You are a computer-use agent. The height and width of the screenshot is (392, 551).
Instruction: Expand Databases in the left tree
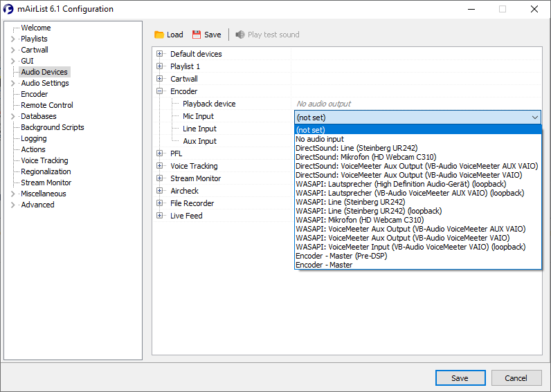[13, 116]
